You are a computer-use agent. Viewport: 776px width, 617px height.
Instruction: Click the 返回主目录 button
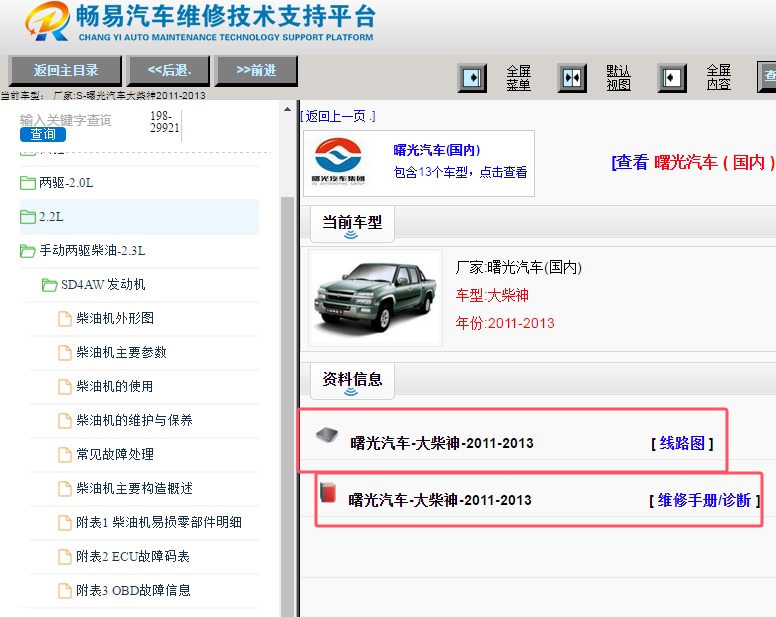click(x=65, y=71)
